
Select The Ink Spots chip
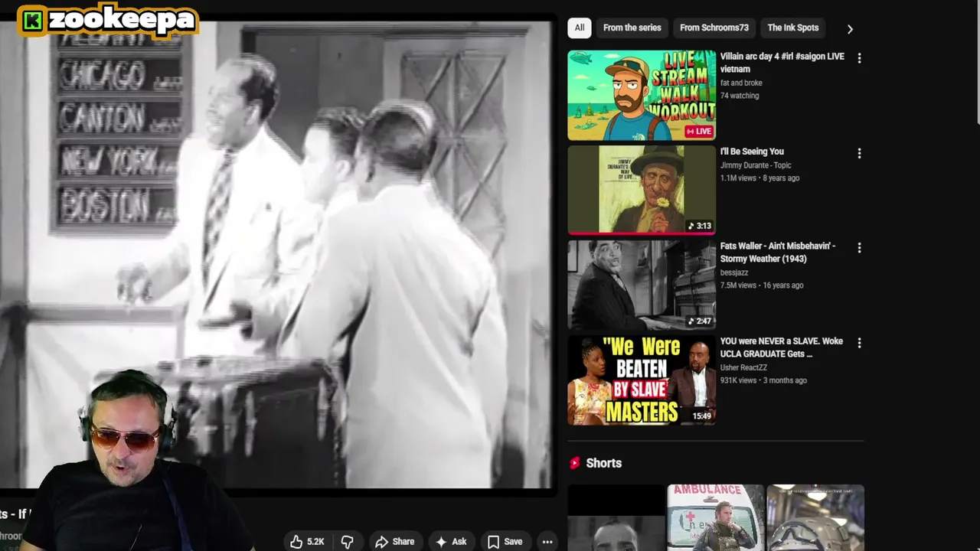pyautogui.click(x=793, y=28)
